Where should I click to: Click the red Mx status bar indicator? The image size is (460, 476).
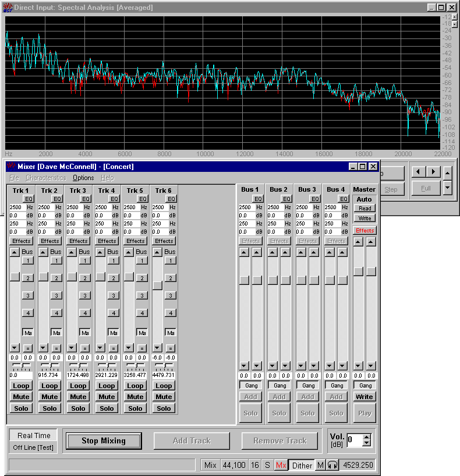click(x=281, y=465)
